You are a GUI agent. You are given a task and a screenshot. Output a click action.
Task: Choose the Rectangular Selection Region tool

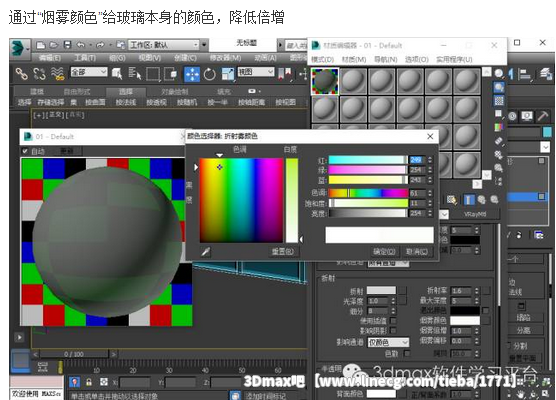[x=153, y=74]
